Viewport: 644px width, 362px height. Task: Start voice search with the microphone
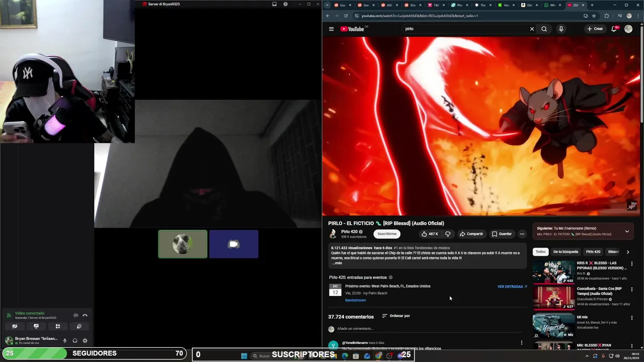pyautogui.click(x=561, y=29)
